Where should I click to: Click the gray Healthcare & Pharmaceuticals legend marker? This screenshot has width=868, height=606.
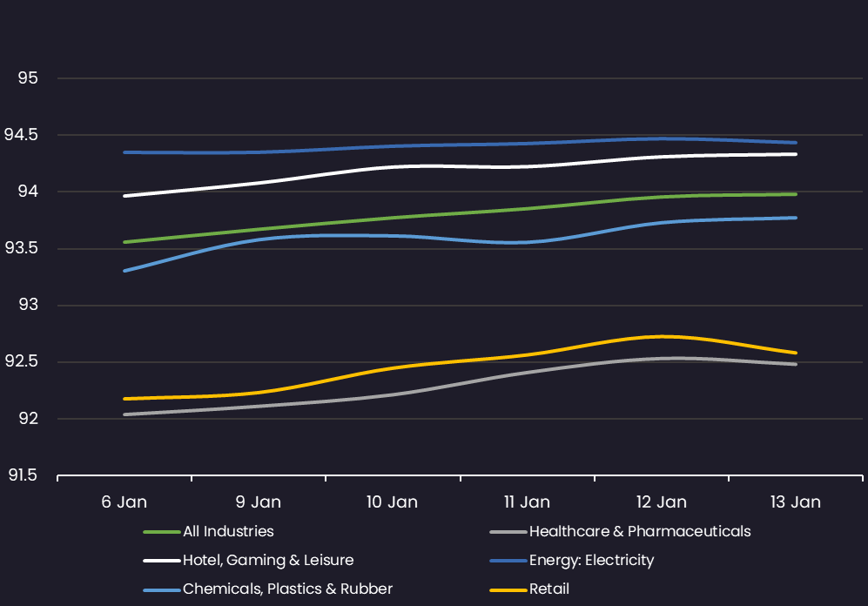tap(508, 531)
